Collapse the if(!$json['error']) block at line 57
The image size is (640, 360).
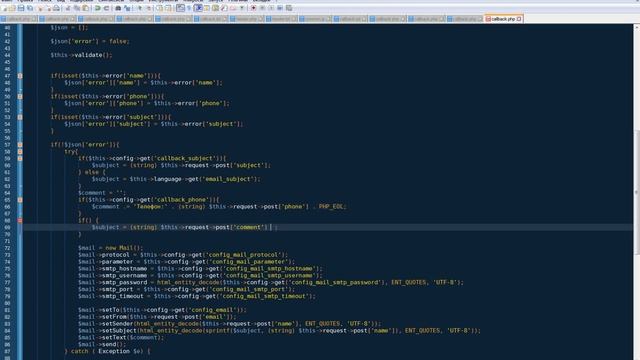(20, 145)
